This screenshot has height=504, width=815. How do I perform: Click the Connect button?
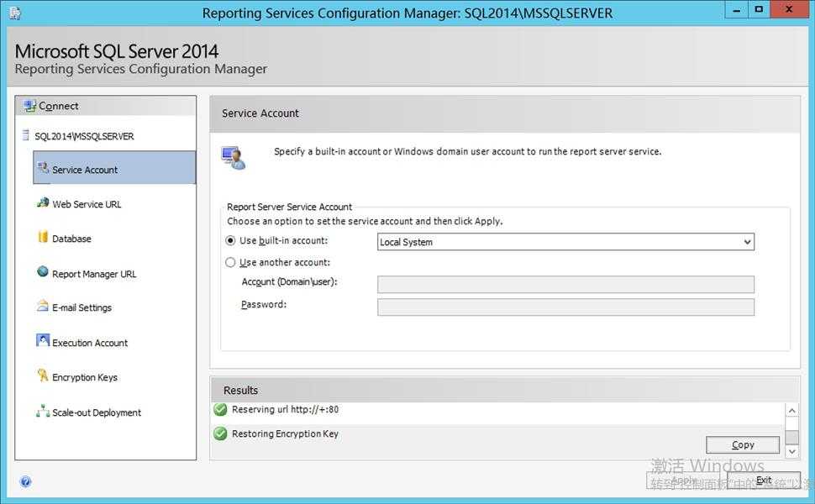pyautogui.click(x=106, y=106)
